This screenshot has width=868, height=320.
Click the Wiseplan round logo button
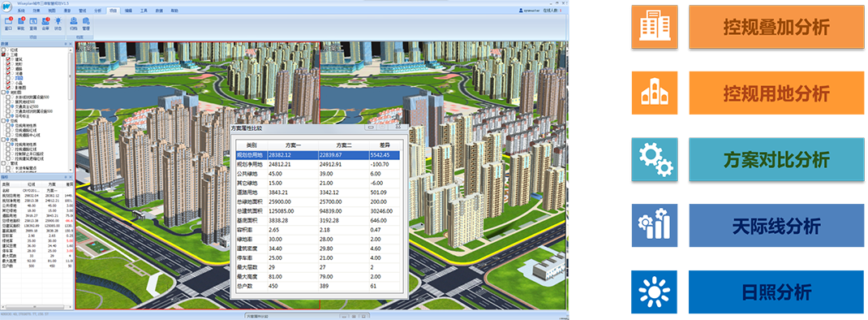[x=6, y=6]
